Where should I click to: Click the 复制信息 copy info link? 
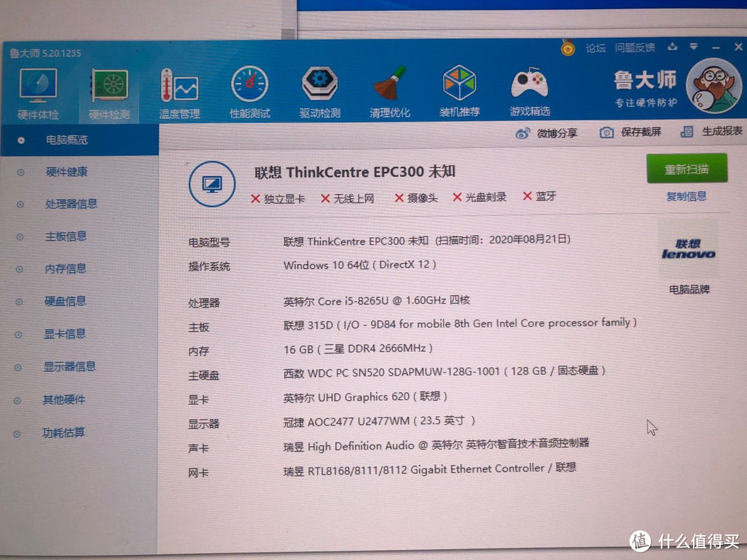(x=687, y=196)
